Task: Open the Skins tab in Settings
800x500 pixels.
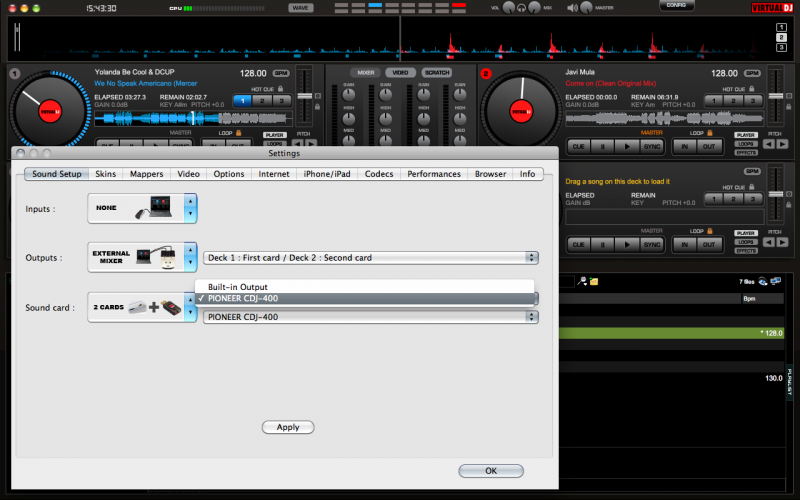Action: click(105, 174)
